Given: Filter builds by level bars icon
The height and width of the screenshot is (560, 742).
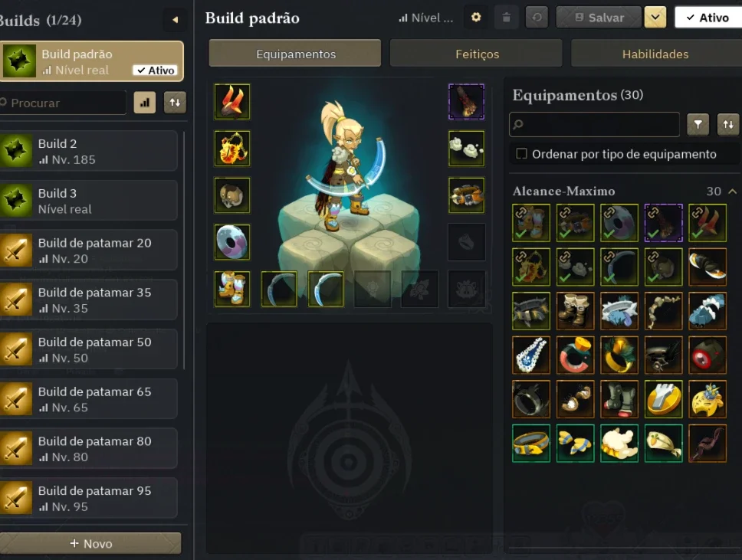Looking at the screenshot, I should coord(145,103).
